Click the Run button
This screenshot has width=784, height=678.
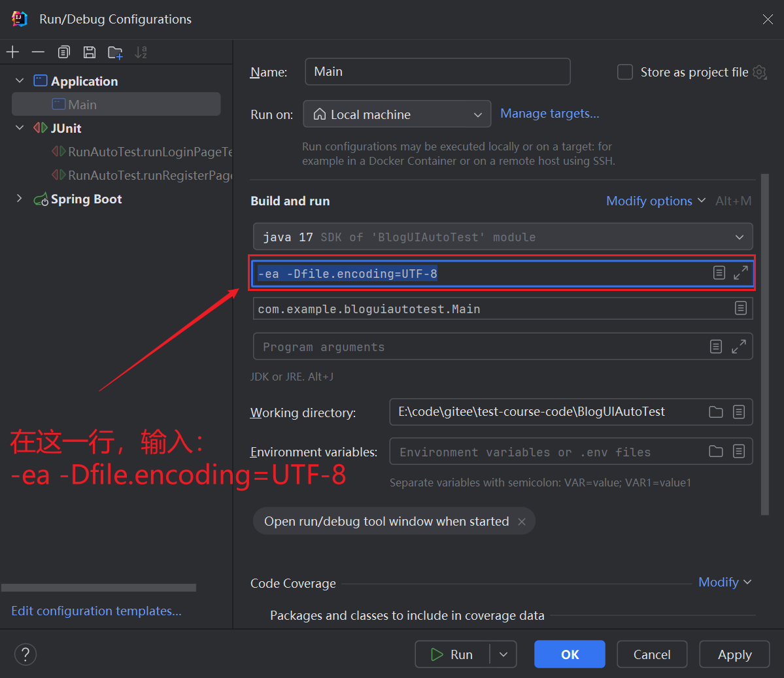point(452,654)
